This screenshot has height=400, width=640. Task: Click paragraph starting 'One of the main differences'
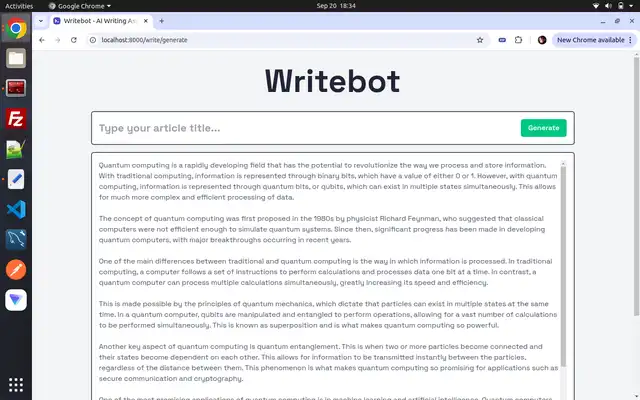pyautogui.click(x=325, y=272)
